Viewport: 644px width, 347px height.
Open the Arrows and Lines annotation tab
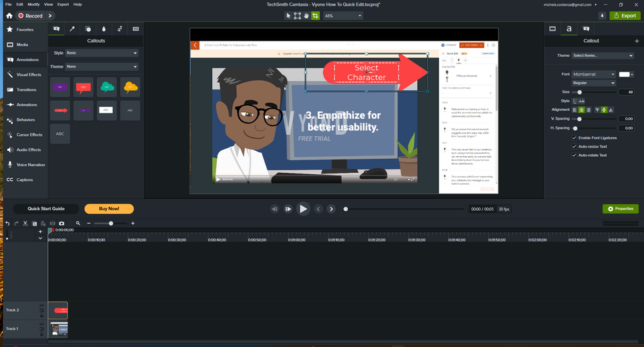(x=72, y=29)
